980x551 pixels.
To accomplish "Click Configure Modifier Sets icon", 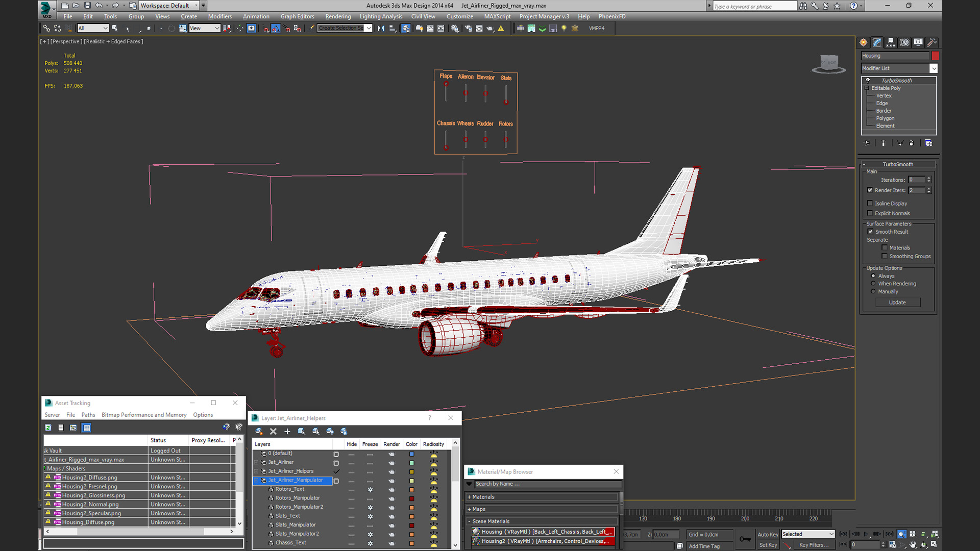I will [x=928, y=143].
